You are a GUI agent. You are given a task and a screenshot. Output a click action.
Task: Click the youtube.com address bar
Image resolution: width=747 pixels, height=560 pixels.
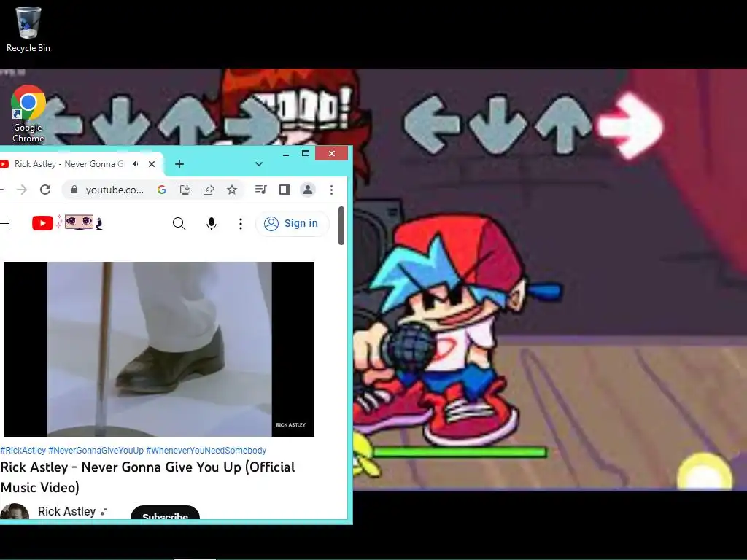(x=115, y=190)
